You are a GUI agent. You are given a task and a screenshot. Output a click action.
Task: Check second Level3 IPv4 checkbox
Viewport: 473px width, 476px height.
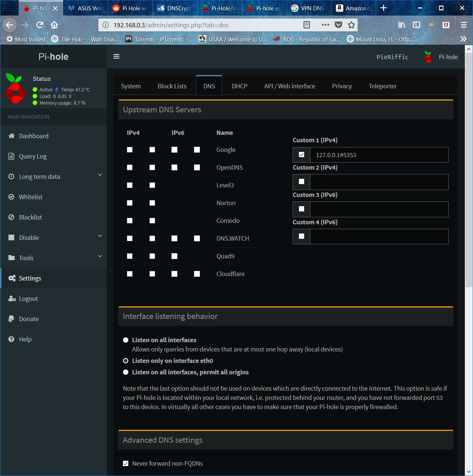pos(152,185)
